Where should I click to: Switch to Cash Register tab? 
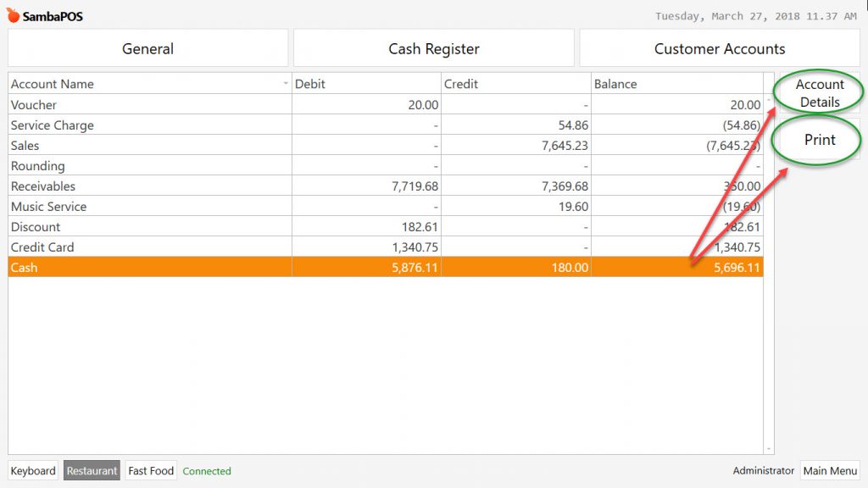pyautogui.click(x=433, y=48)
